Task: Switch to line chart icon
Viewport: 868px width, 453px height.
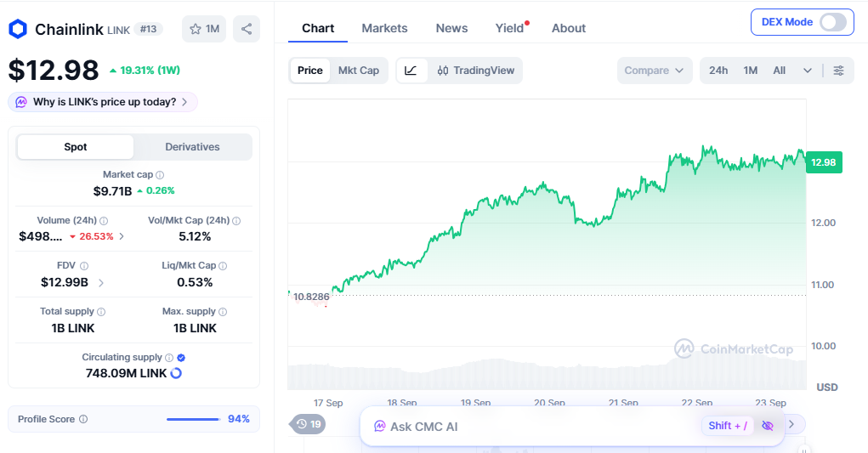Action: [411, 71]
